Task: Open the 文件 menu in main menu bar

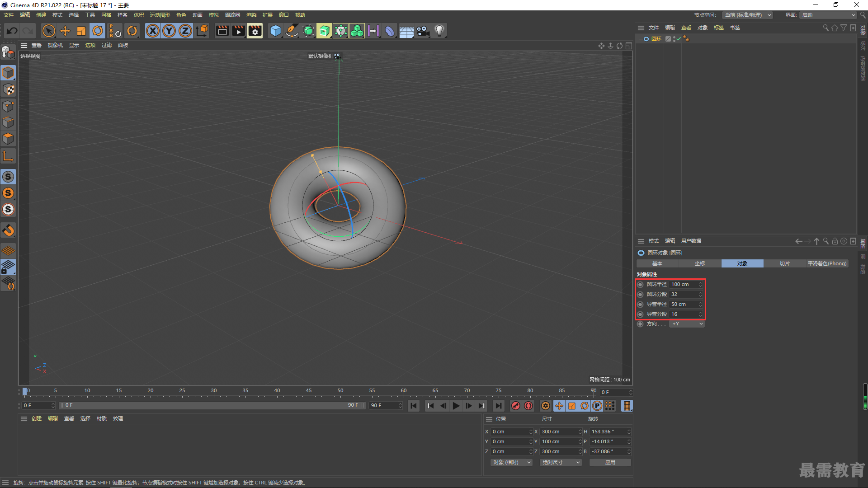Action: pos(9,15)
